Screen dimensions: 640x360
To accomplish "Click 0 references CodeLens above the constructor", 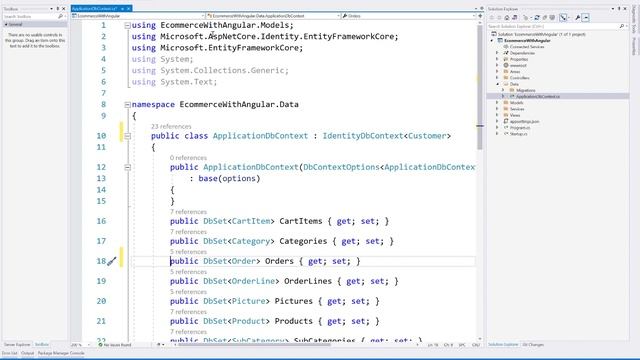I will click(188, 158).
